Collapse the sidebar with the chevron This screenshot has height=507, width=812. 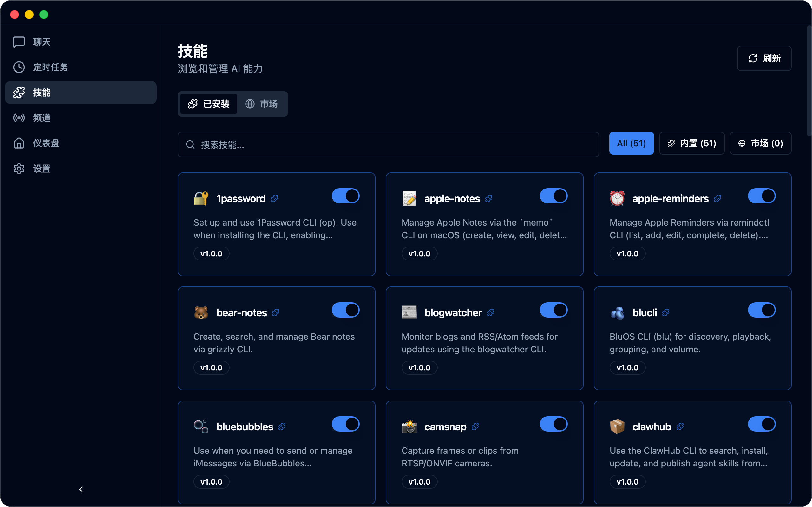coord(81,489)
